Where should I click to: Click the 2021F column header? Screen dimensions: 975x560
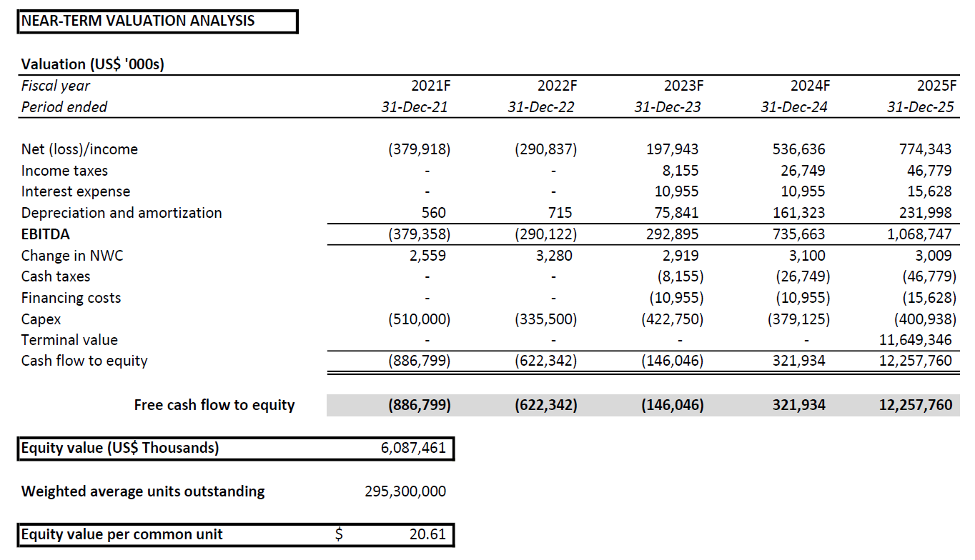[x=431, y=86]
